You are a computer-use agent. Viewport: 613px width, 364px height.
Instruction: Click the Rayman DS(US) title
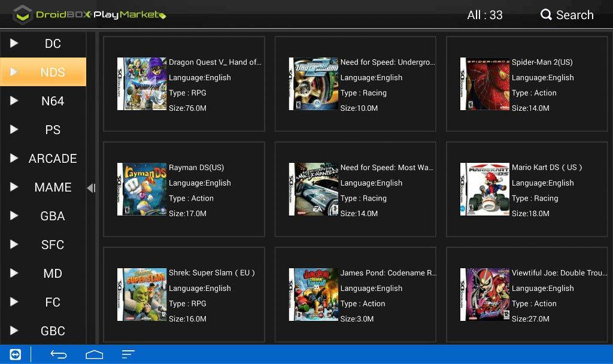(196, 168)
